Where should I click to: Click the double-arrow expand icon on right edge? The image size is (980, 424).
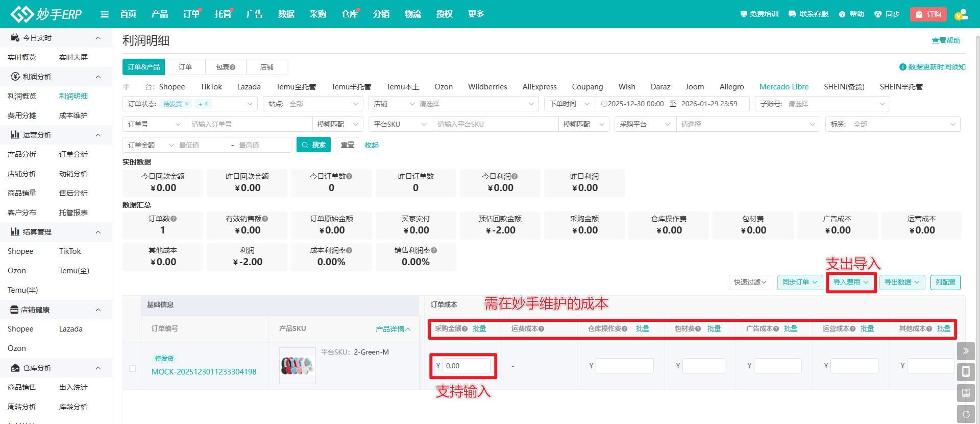click(x=966, y=351)
